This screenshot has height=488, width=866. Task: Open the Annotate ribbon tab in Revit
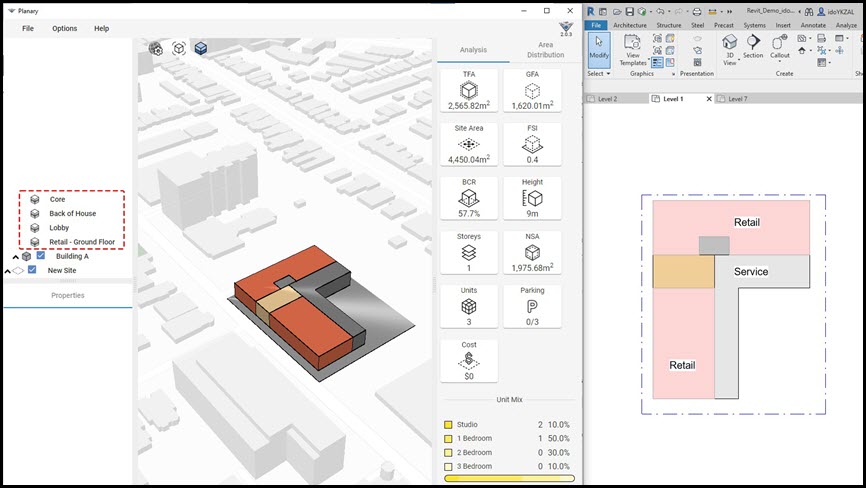click(814, 25)
